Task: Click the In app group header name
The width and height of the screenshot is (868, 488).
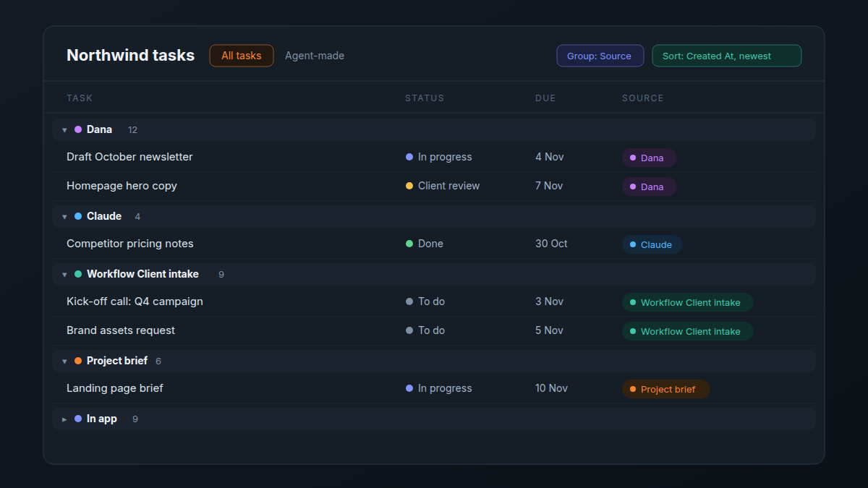Action: pyautogui.click(x=102, y=419)
